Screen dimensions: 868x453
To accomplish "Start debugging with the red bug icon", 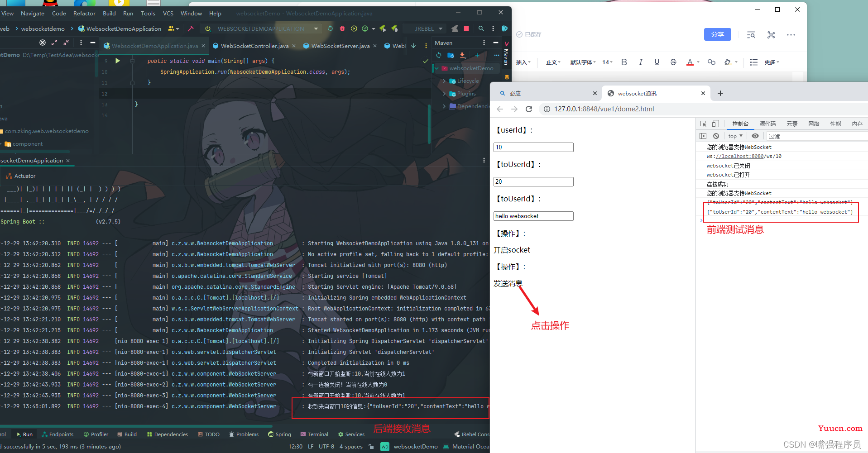I will [x=342, y=29].
